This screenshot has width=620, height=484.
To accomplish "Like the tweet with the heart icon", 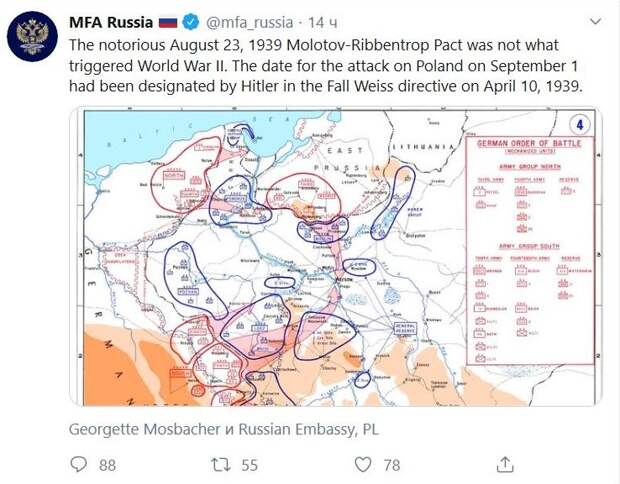I will click(363, 465).
